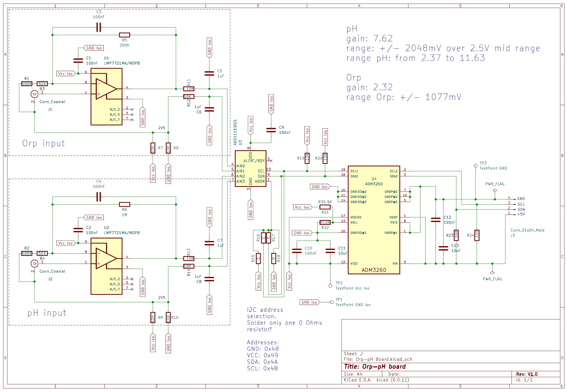Image resolution: width=567 pixels, height=392 pixels.
Task: Click capacitor C11 10uF symbol
Action: 330,251
